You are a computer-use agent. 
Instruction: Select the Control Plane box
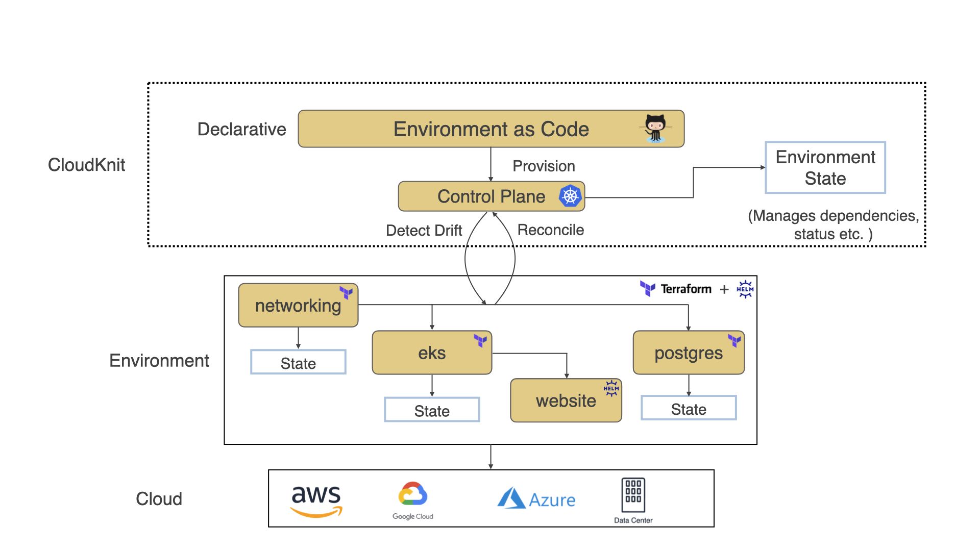(491, 196)
